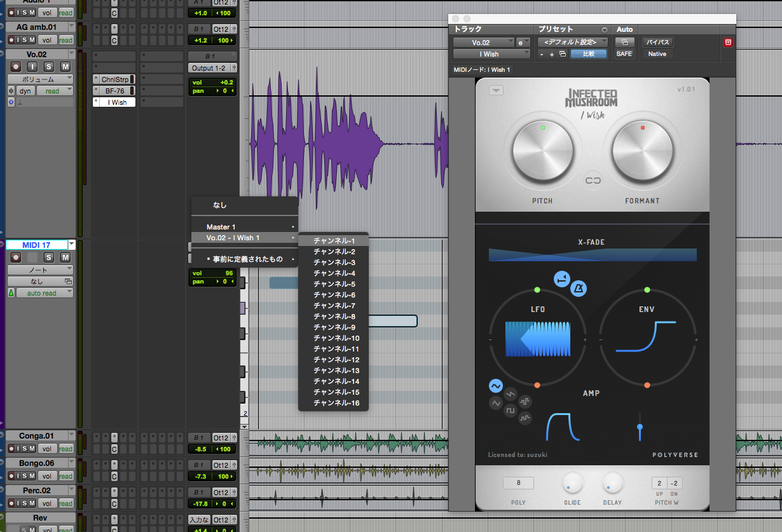The height and width of the screenshot is (532, 782).
Task: Record-enable the Vo.02 track
Action: pyautogui.click(x=16, y=67)
